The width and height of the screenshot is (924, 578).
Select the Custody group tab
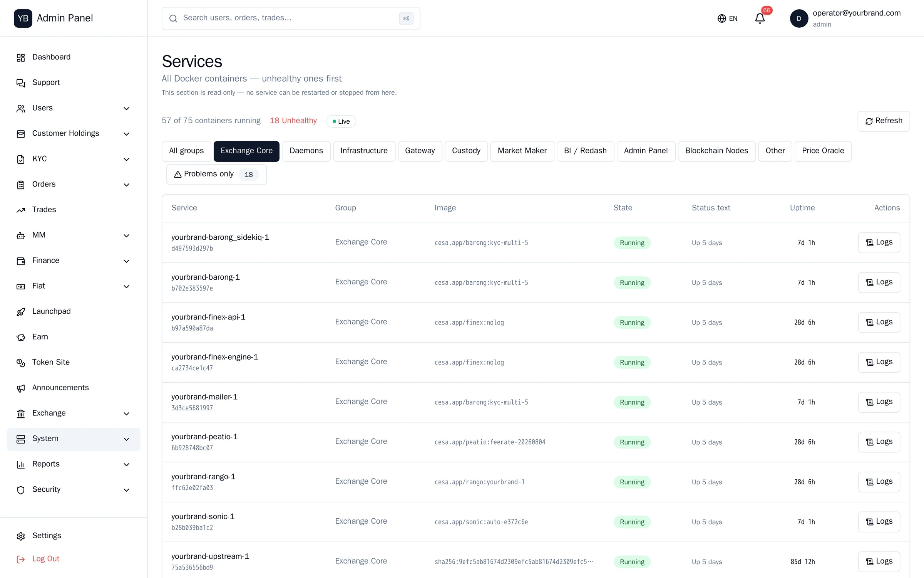pos(466,151)
